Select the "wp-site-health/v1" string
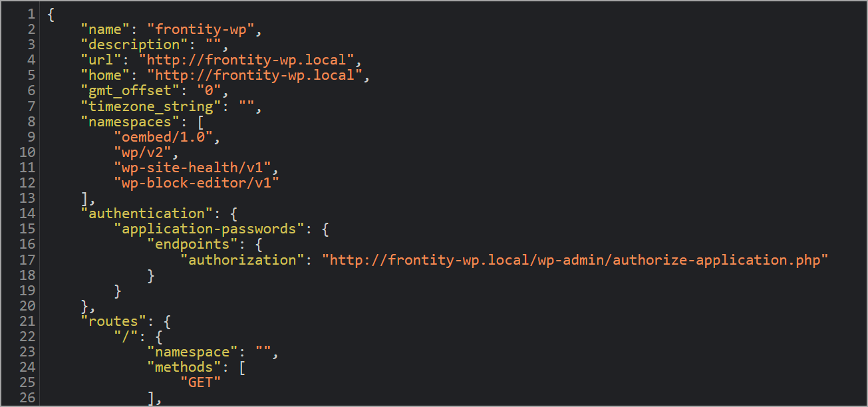The width and height of the screenshot is (868, 407). [192, 167]
